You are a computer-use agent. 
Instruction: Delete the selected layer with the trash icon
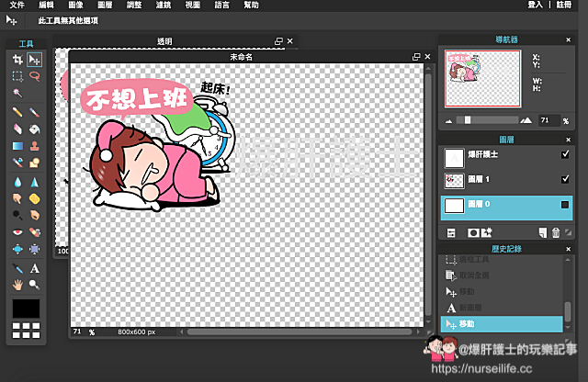pos(556,233)
